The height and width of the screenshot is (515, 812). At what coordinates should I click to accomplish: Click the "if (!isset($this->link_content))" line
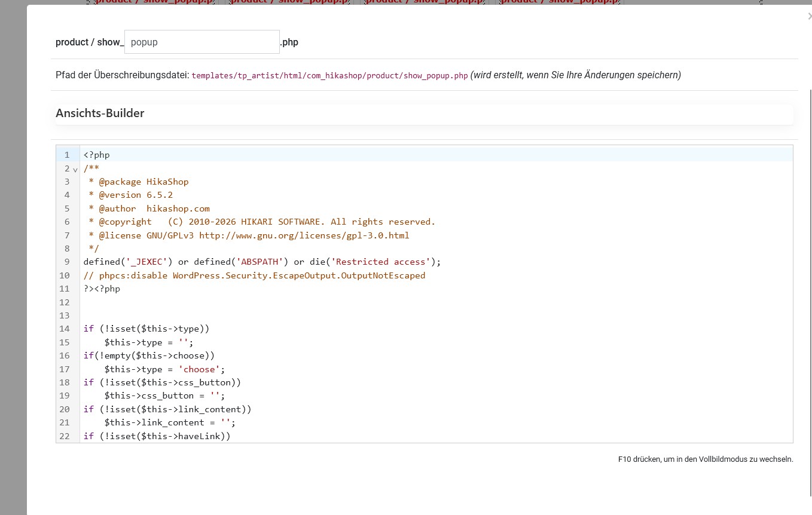167,409
